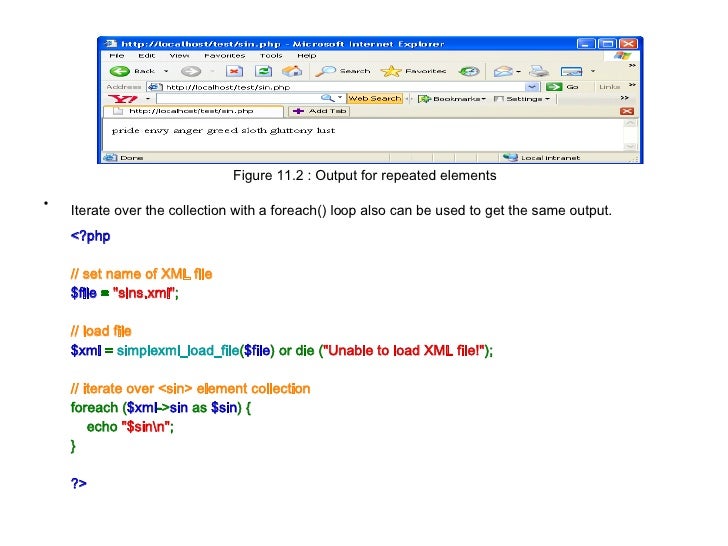Open the Favorites menu
This screenshot has width=728, height=546.
click(225, 55)
